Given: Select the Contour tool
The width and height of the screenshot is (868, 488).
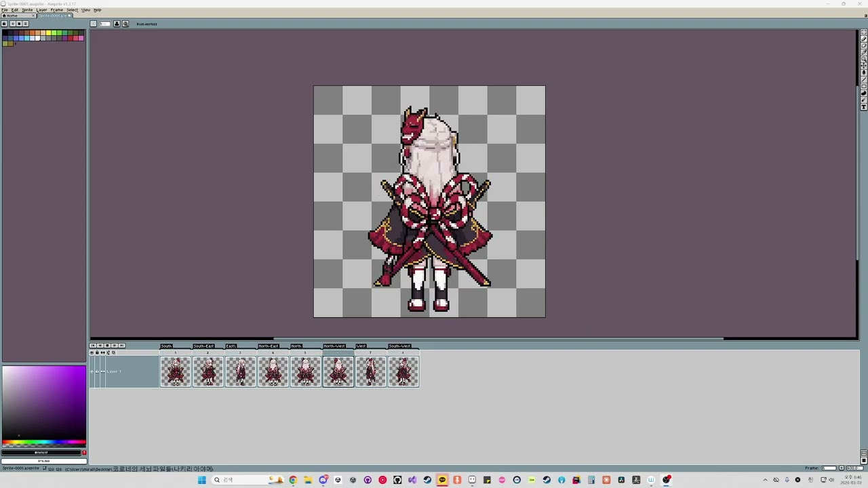Looking at the screenshot, I should click(864, 94).
